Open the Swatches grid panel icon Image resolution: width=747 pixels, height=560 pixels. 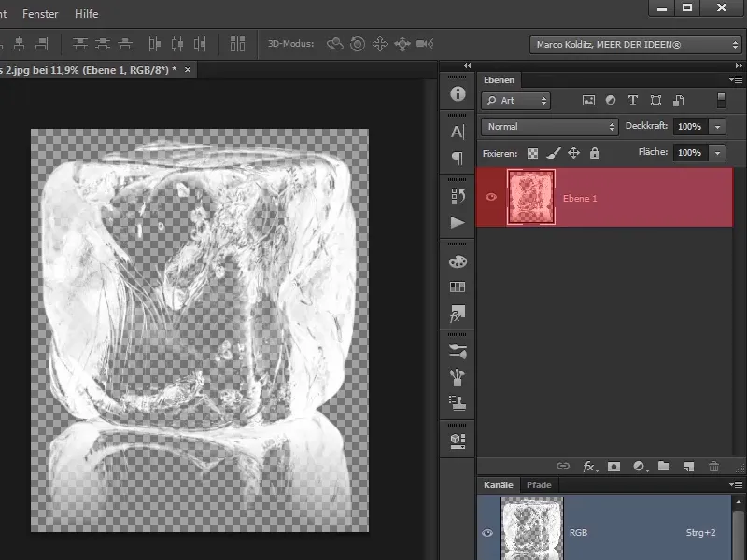coord(458,287)
